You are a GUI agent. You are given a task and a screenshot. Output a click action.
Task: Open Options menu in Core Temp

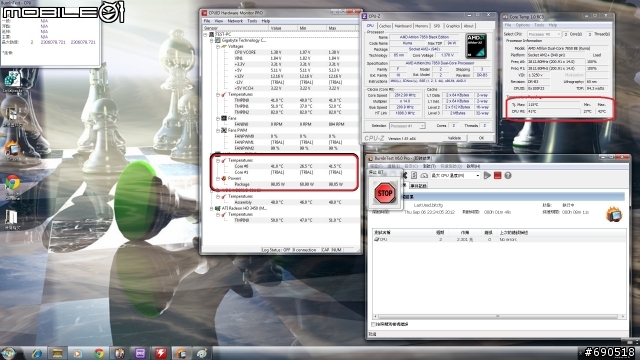522,25
